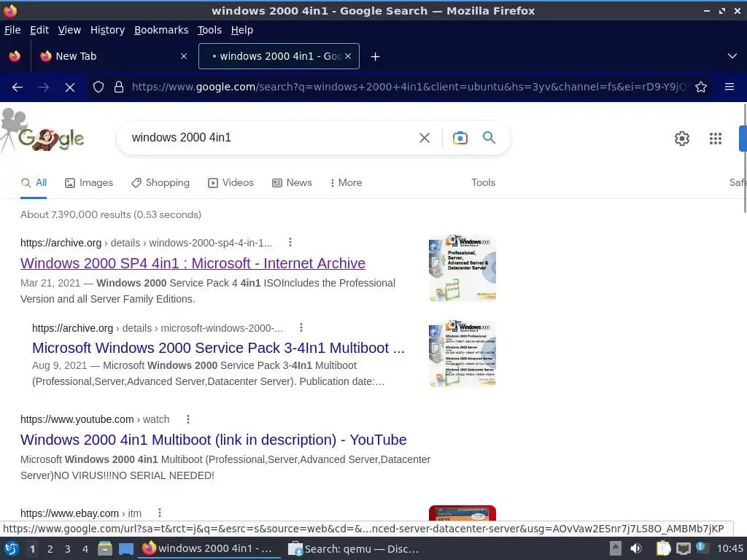The image size is (747, 560).
Task: Switch to workspace 4
Action: pyautogui.click(x=85, y=549)
